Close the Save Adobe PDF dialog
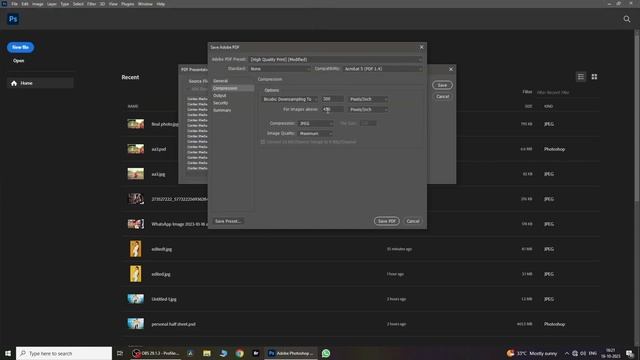 [x=422, y=47]
